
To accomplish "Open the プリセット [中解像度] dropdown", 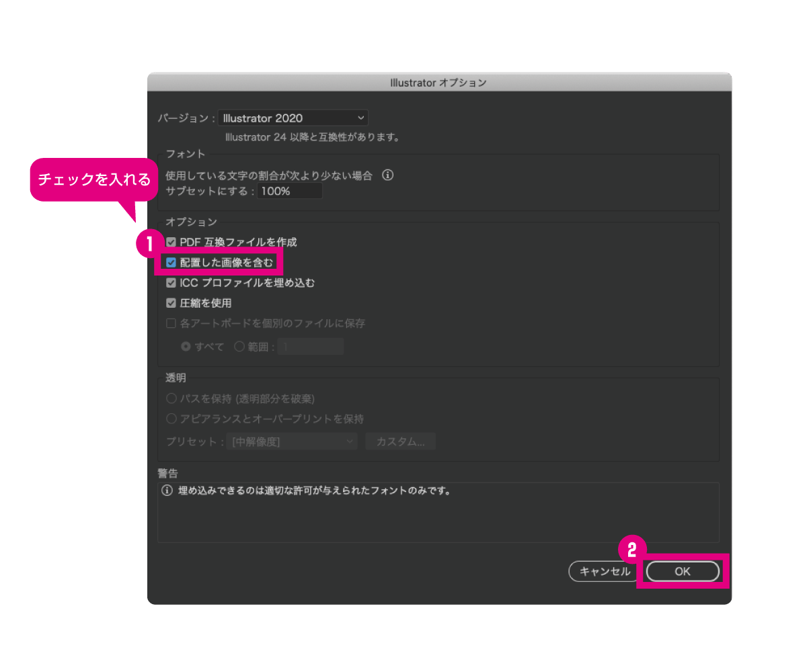I will coord(293,442).
